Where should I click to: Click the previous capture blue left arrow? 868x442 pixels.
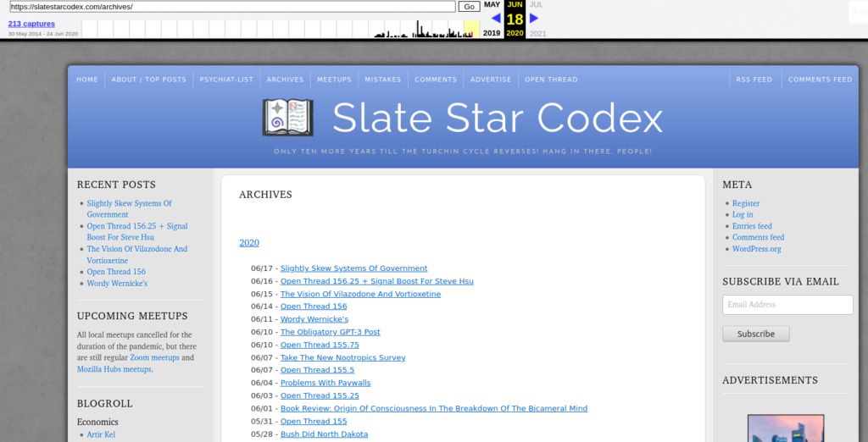tap(496, 19)
